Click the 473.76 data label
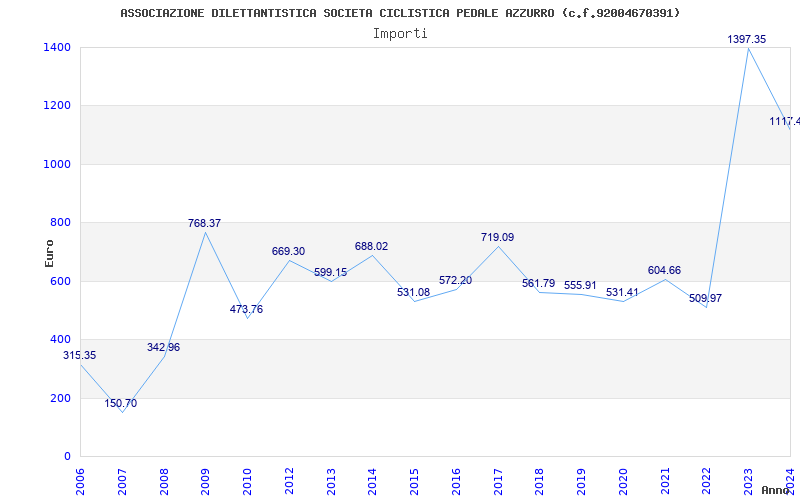800x500 pixels. [246, 309]
